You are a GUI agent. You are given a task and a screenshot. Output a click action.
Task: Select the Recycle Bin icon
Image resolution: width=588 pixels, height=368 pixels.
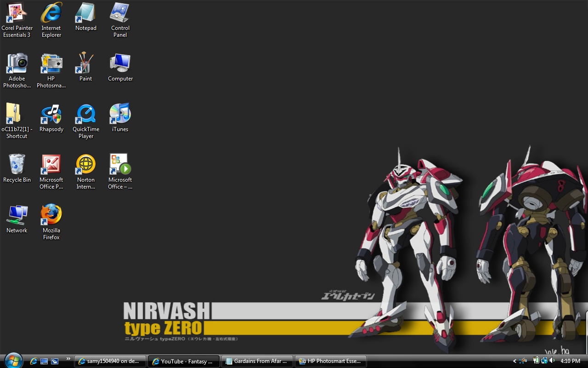tap(17, 169)
